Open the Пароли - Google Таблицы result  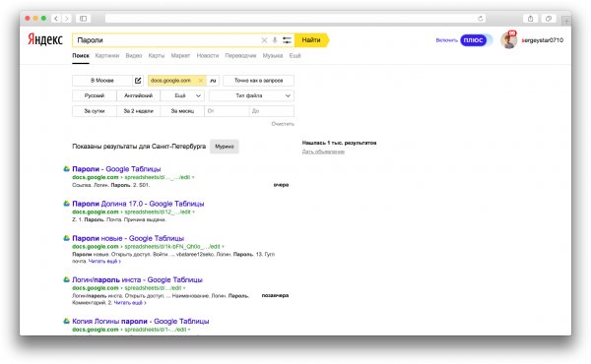pyautogui.click(x=116, y=169)
